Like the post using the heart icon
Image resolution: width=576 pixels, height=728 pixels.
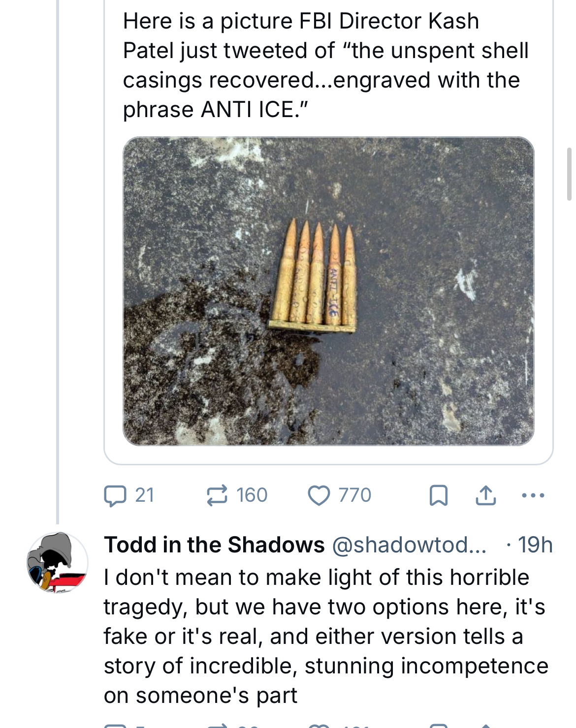point(319,495)
